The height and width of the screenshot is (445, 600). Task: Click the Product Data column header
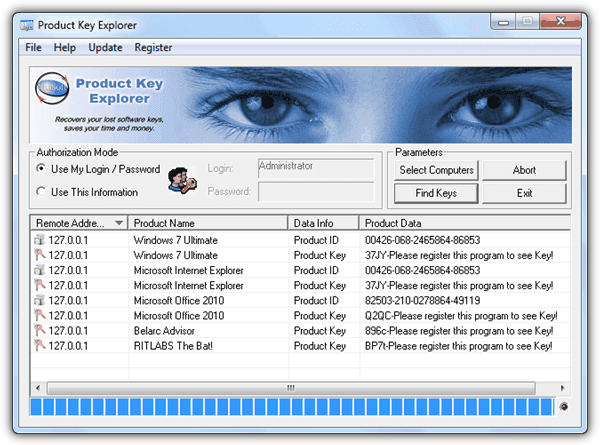point(465,223)
